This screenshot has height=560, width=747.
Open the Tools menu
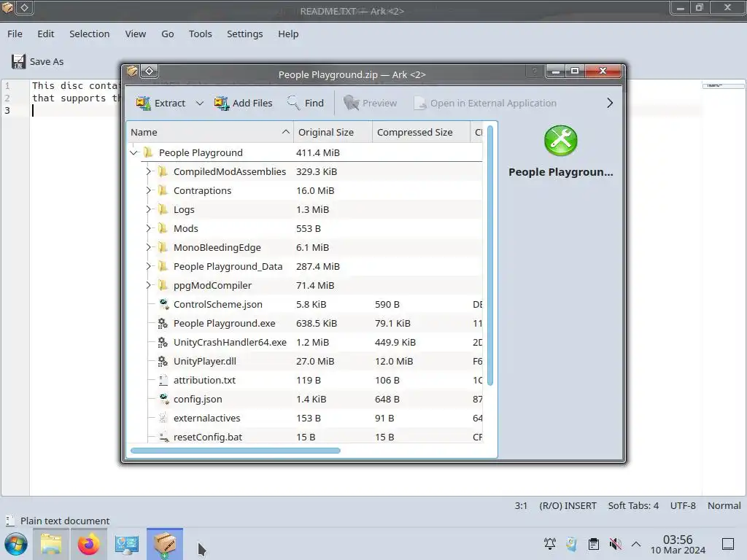[200, 34]
